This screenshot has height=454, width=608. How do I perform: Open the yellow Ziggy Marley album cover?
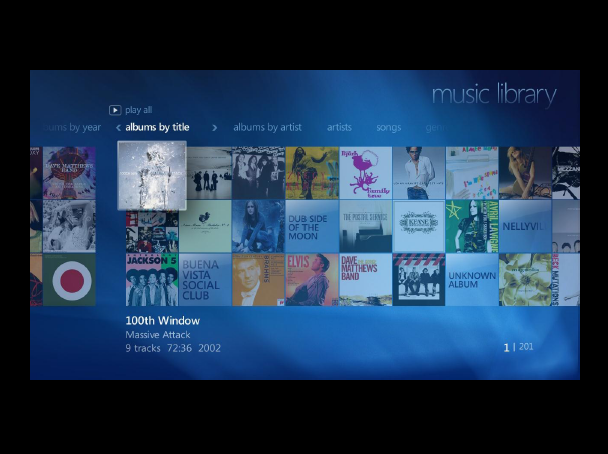[x=312, y=173]
